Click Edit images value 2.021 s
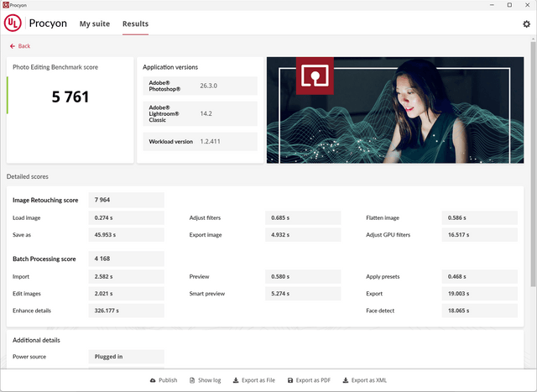Viewport: 537px width, 392px height. coord(127,294)
